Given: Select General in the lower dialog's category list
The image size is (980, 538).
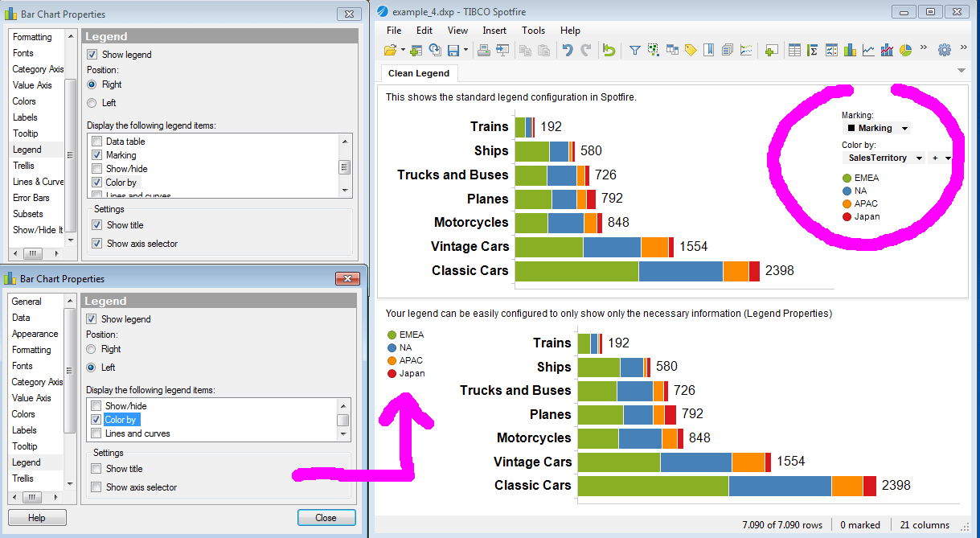Looking at the screenshot, I should click(x=27, y=302).
